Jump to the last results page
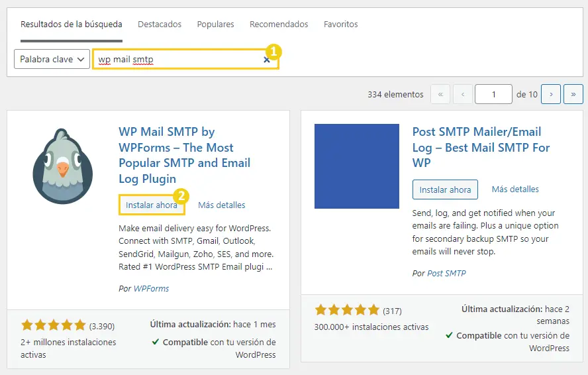588x375 pixels. pos(573,94)
